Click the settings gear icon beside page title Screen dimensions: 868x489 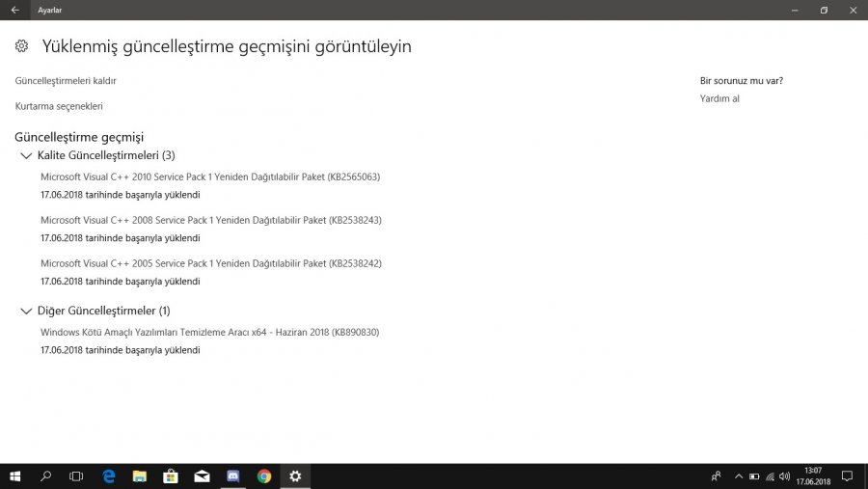(x=21, y=46)
